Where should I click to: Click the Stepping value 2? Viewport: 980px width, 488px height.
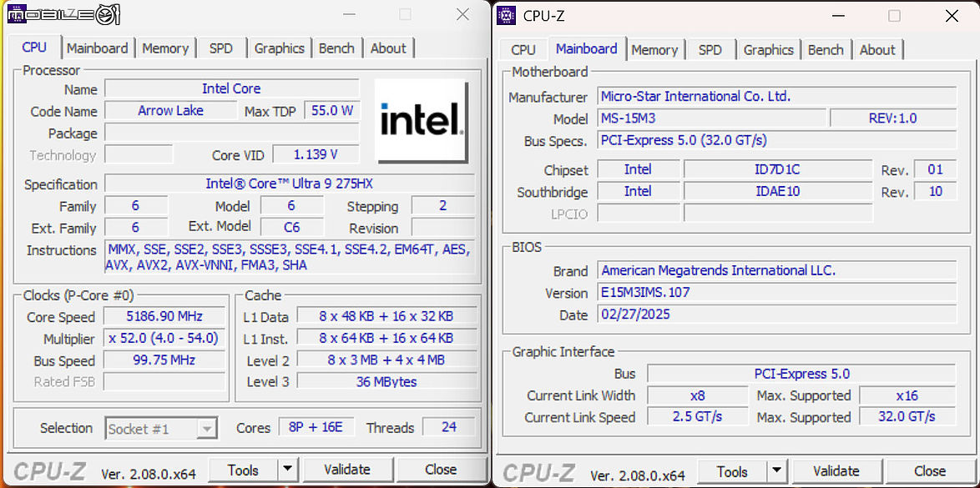coord(443,205)
